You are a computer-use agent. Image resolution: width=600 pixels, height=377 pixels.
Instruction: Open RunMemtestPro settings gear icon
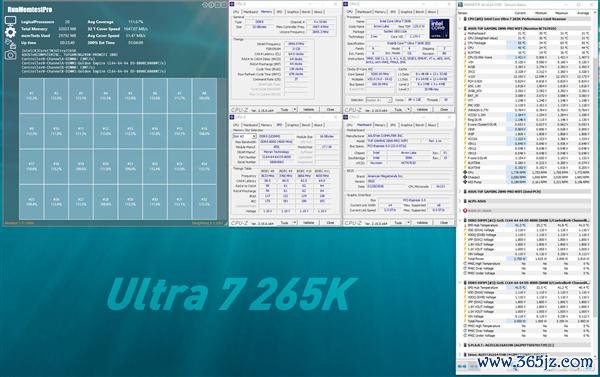pyautogui.click(x=10, y=33)
